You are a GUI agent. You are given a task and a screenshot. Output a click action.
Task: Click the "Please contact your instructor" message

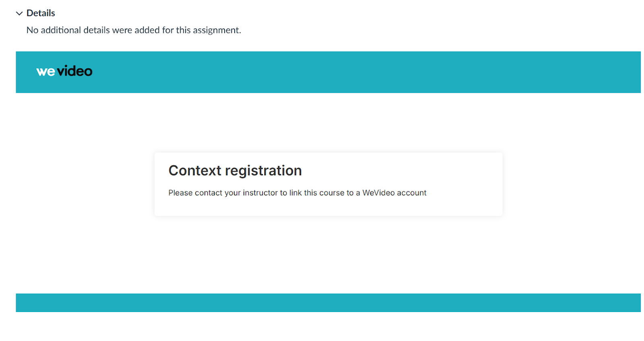(297, 193)
